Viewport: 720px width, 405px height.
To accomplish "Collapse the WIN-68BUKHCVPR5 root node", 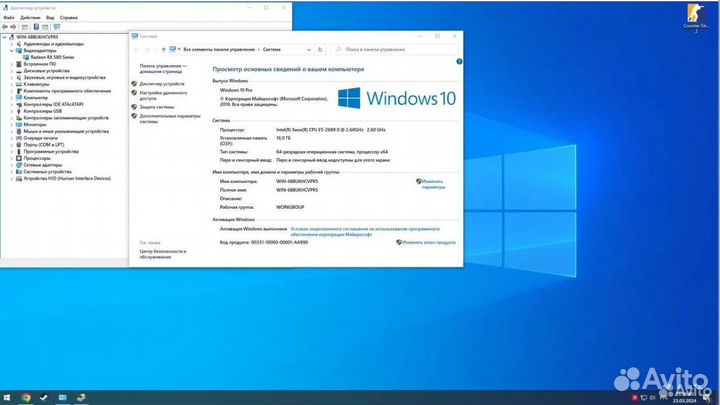I will (x=5, y=37).
